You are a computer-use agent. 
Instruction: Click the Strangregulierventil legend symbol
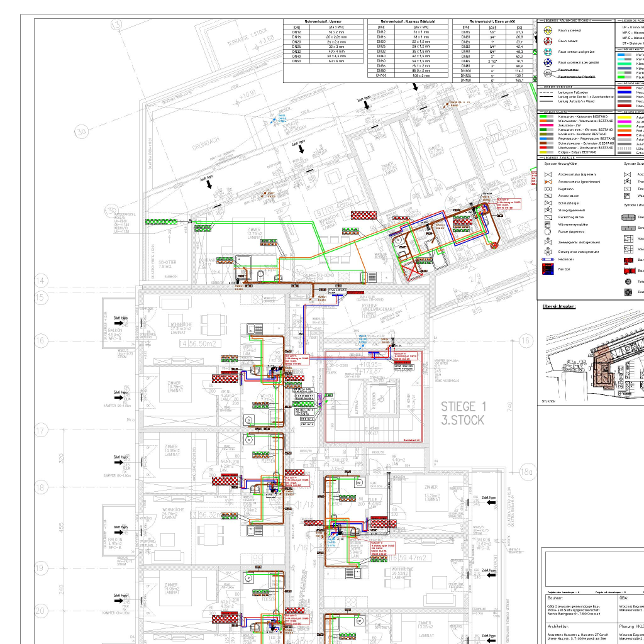tap(548, 210)
